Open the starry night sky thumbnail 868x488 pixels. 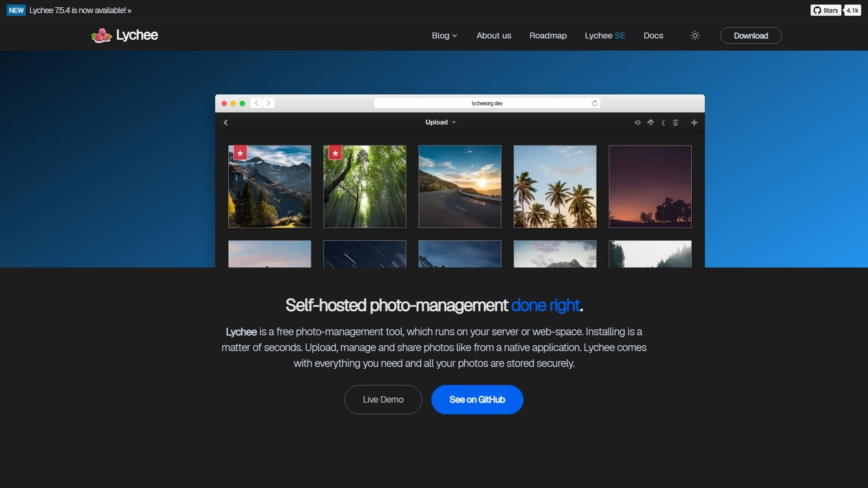point(650,186)
